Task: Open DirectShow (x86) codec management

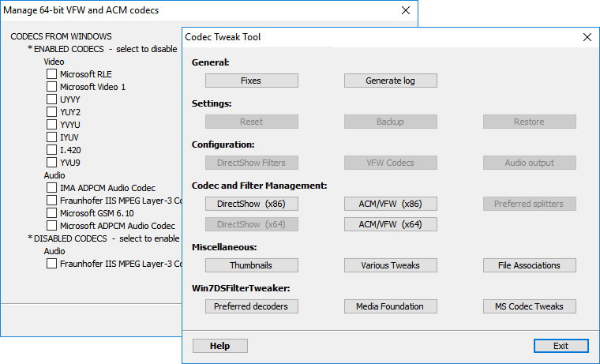Action: click(251, 204)
